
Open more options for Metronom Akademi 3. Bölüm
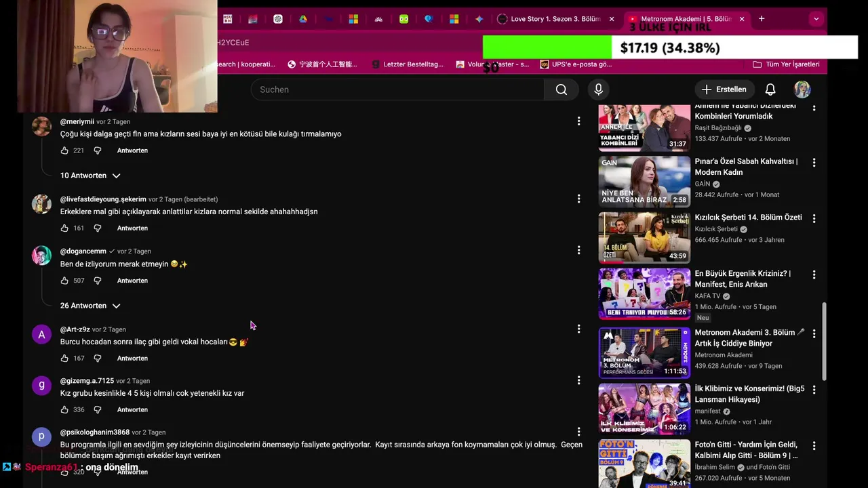point(814,333)
